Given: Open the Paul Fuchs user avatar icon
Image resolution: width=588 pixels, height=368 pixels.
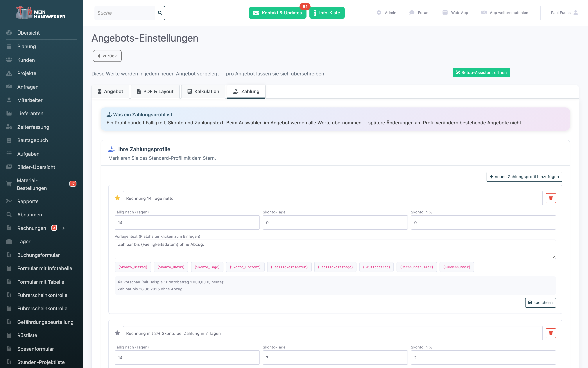Looking at the screenshot, I should 576,13.
